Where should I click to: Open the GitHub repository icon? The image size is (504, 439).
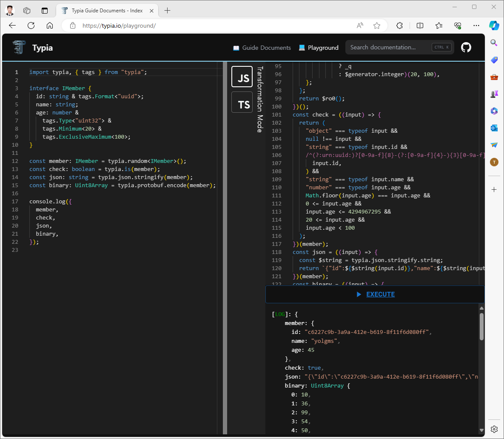coord(466,48)
